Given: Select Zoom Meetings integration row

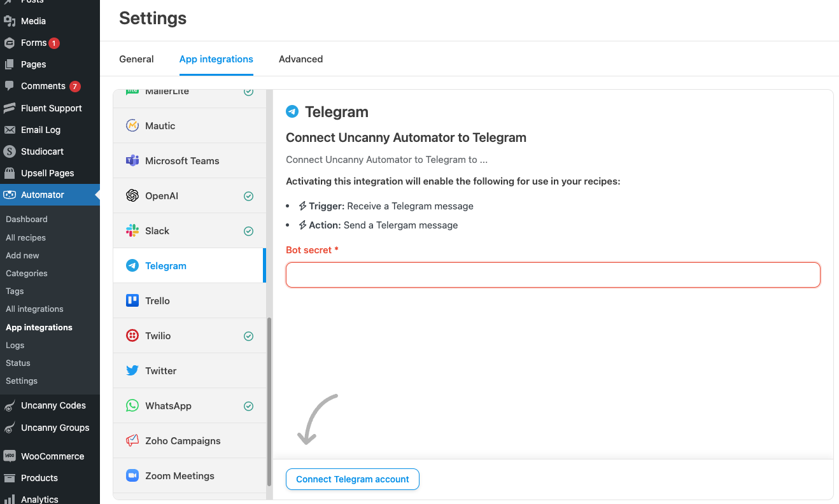Looking at the screenshot, I should pos(190,475).
